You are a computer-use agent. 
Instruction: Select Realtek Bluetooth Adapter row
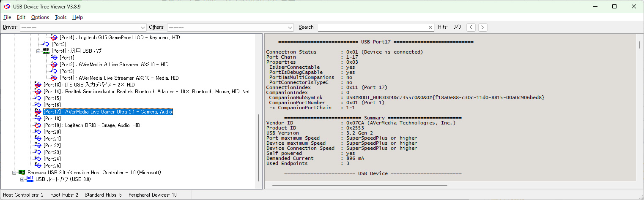click(x=146, y=92)
